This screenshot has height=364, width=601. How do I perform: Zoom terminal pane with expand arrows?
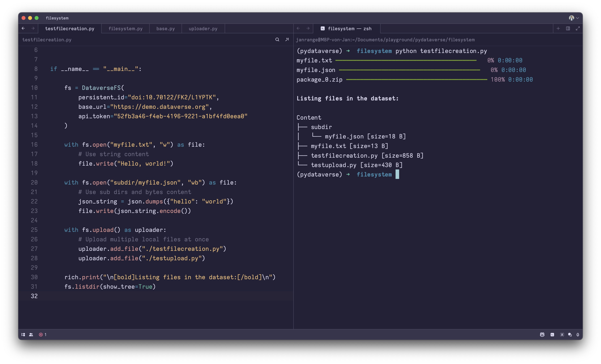(x=578, y=29)
